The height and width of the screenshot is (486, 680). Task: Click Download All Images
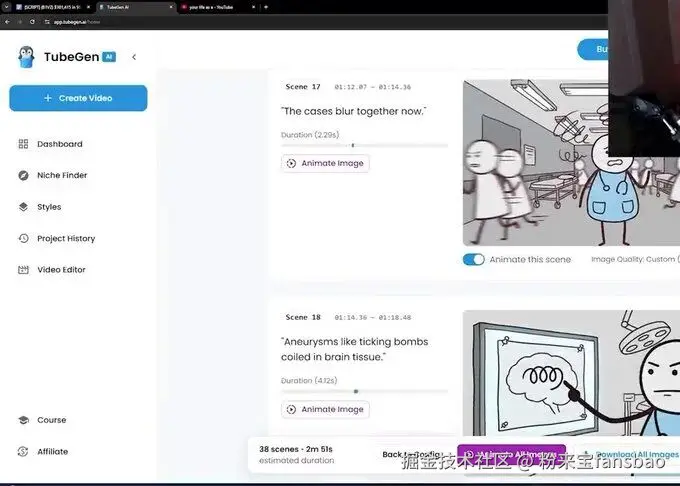pyautogui.click(x=631, y=454)
